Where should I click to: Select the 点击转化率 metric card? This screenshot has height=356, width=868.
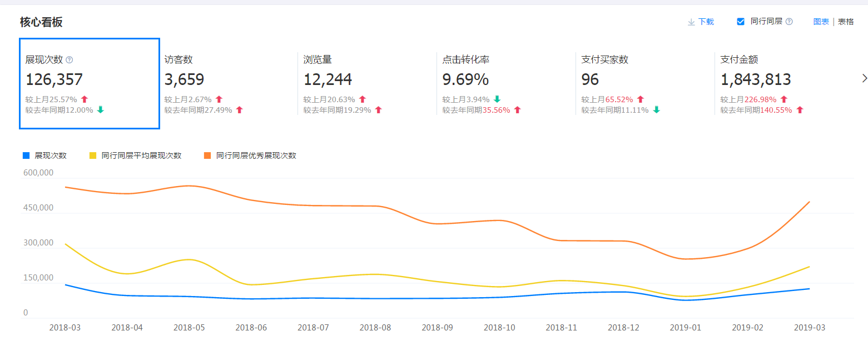pyautogui.click(x=506, y=83)
